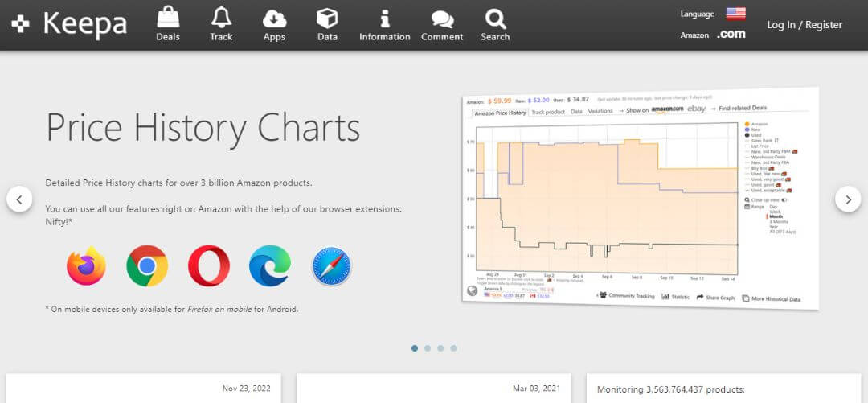This screenshot has width=868, height=403.
Task: Toggle the orange Amazon legend swatch
Action: (748, 124)
